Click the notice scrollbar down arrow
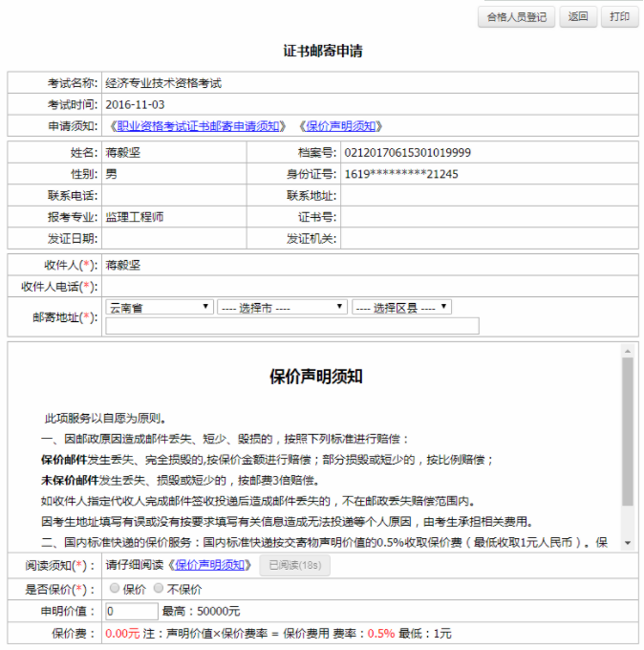This screenshot has width=644, height=650. [628, 542]
